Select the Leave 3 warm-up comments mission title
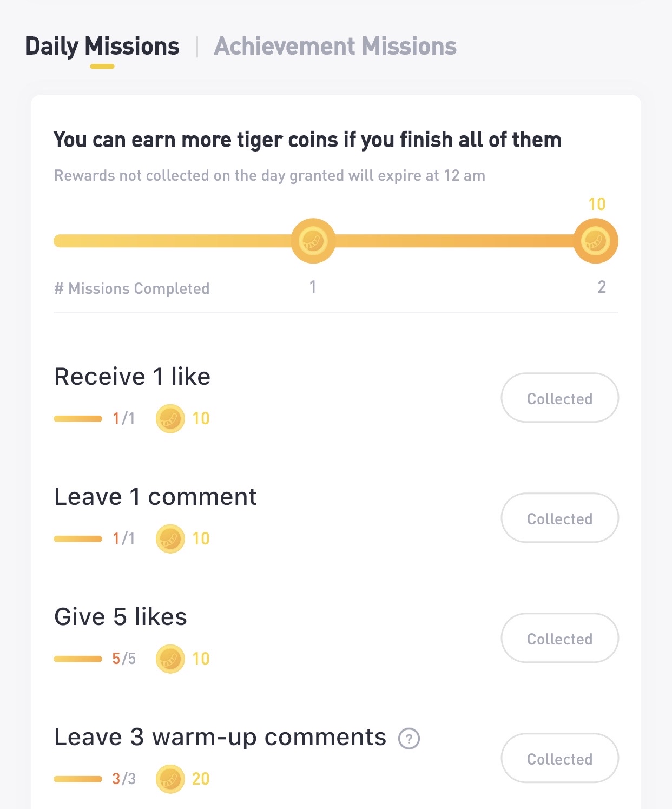 220,737
